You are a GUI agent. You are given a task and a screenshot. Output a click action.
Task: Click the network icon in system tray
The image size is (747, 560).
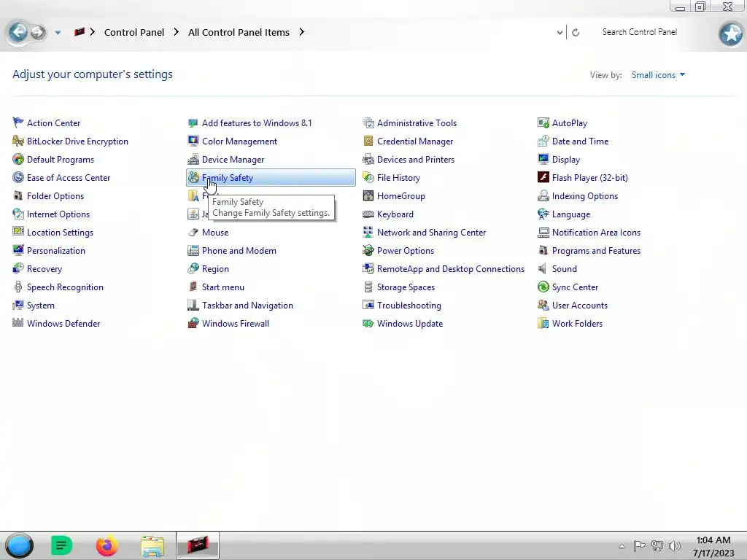click(x=657, y=546)
